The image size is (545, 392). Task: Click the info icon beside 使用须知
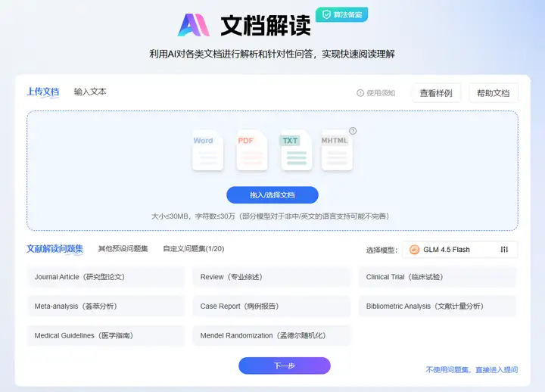[x=360, y=93]
